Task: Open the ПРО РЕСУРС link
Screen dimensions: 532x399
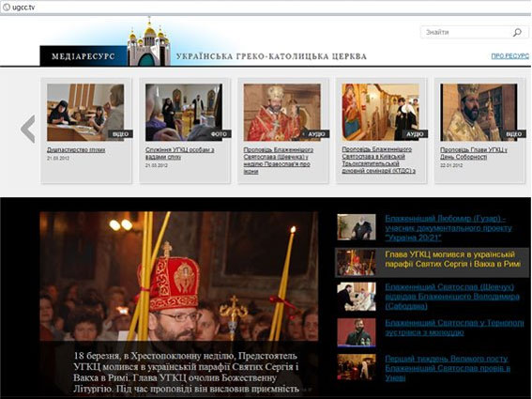Action: tap(509, 56)
